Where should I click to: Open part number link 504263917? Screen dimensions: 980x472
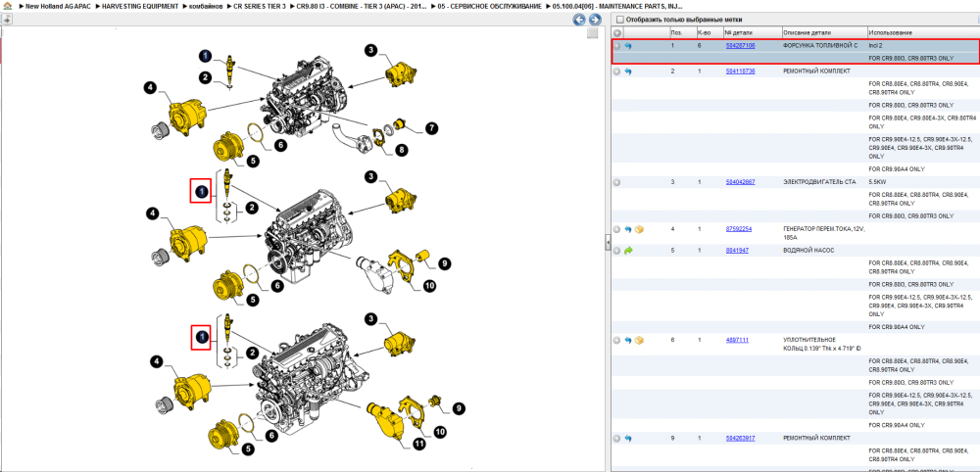click(x=740, y=439)
